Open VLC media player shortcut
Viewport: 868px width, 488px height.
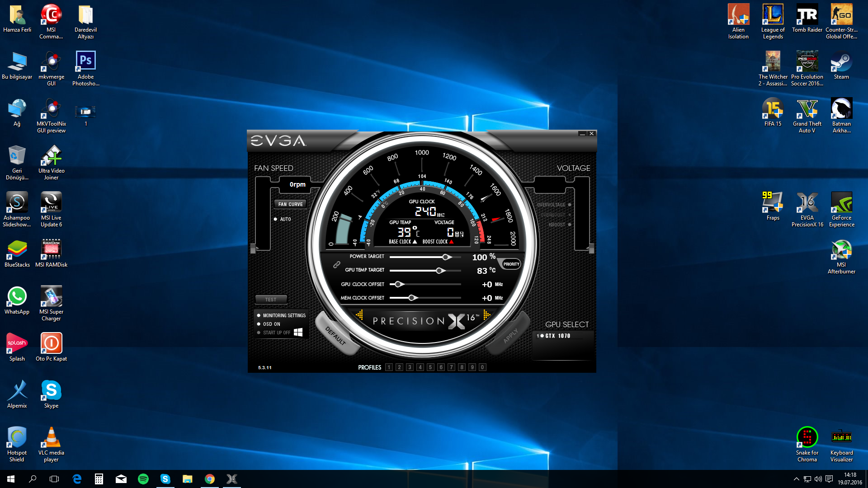click(x=51, y=444)
